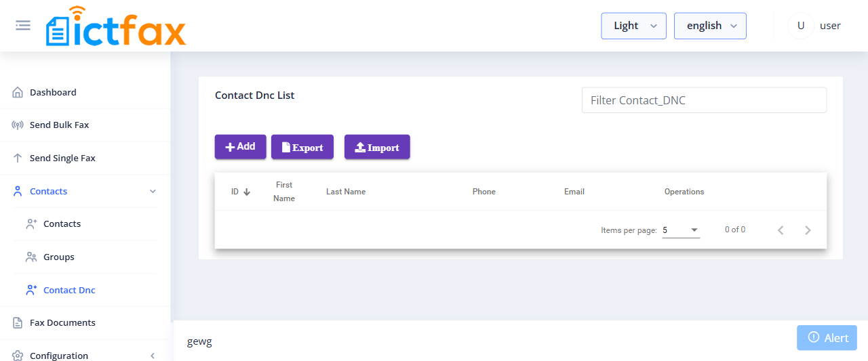Click the Phone column header

coord(484,192)
